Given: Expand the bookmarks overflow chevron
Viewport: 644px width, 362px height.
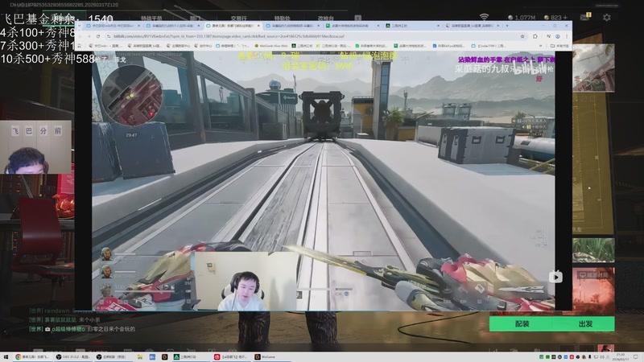Looking at the screenshot, I should click(540, 46).
